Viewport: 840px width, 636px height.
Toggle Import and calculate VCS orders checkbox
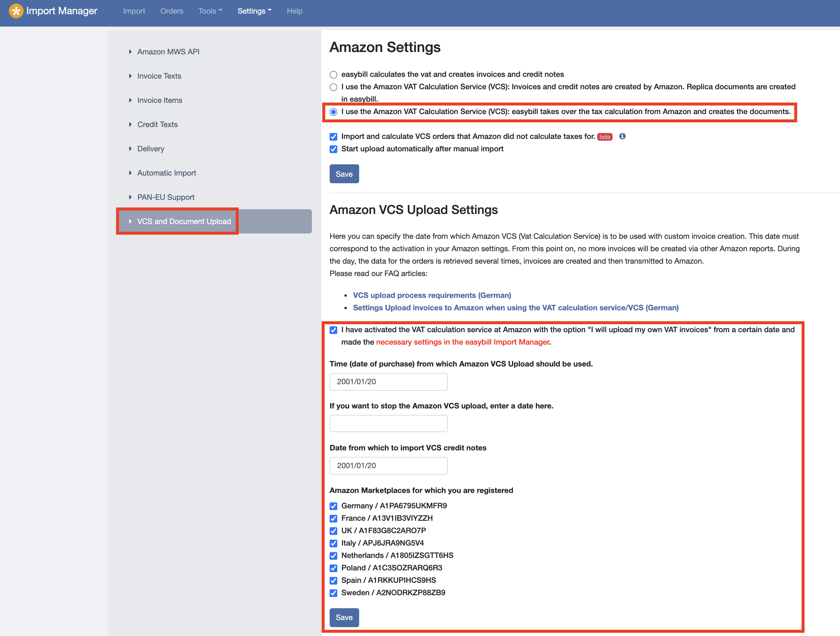pos(333,137)
